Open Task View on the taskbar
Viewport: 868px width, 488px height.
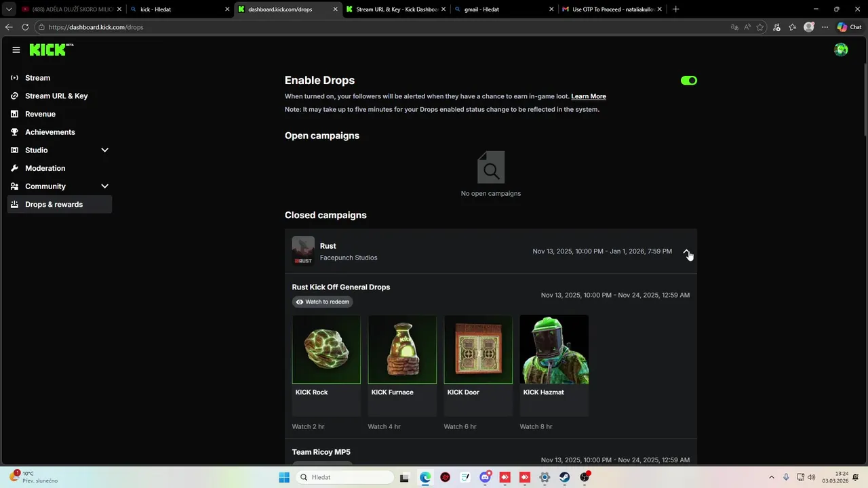tap(404, 477)
